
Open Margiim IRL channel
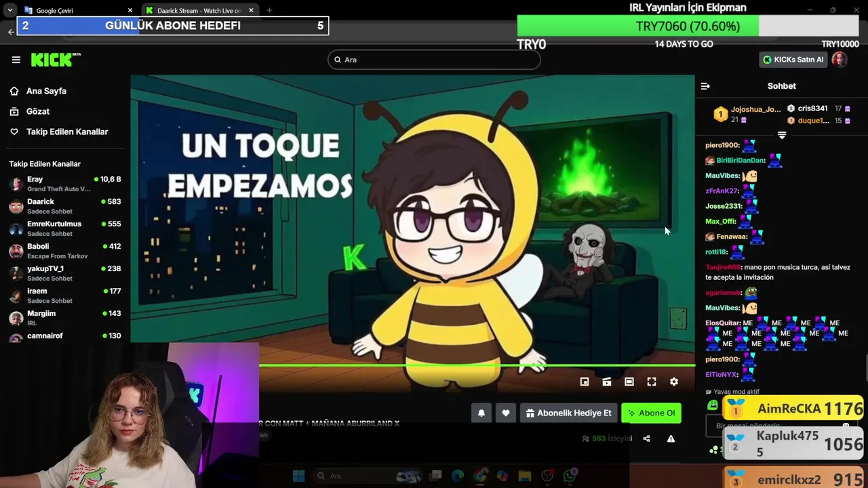[65, 318]
